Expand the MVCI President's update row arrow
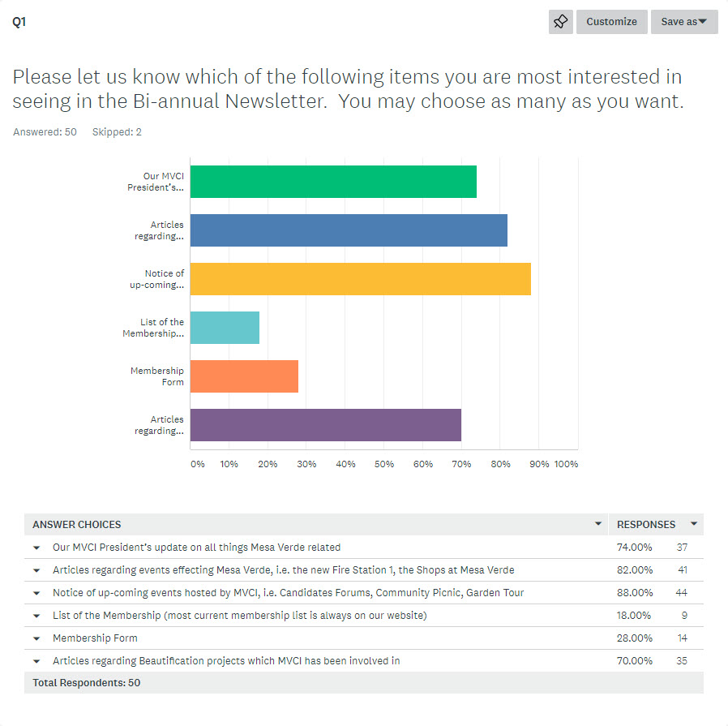The image size is (728, 726). [x=36, y=548]
